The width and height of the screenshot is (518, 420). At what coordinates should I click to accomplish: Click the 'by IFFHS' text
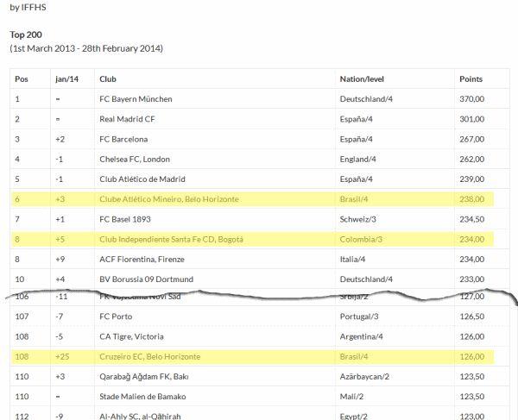pos(28,7)
